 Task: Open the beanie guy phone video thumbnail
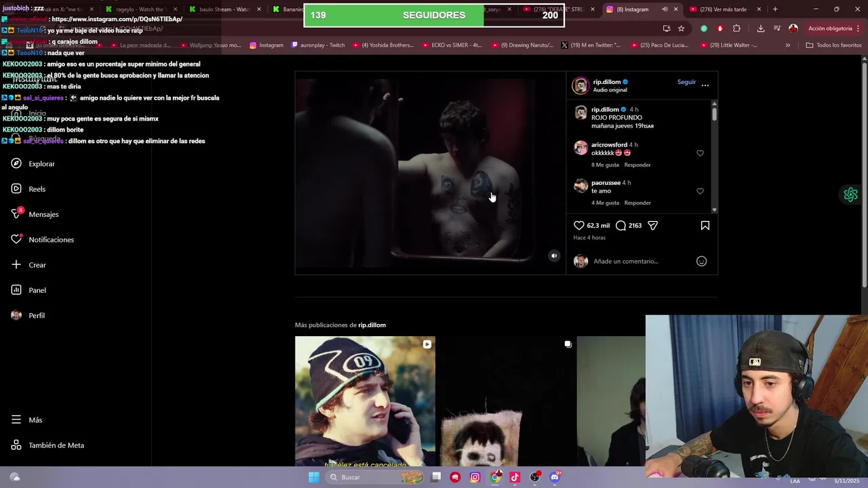point(365,401)
